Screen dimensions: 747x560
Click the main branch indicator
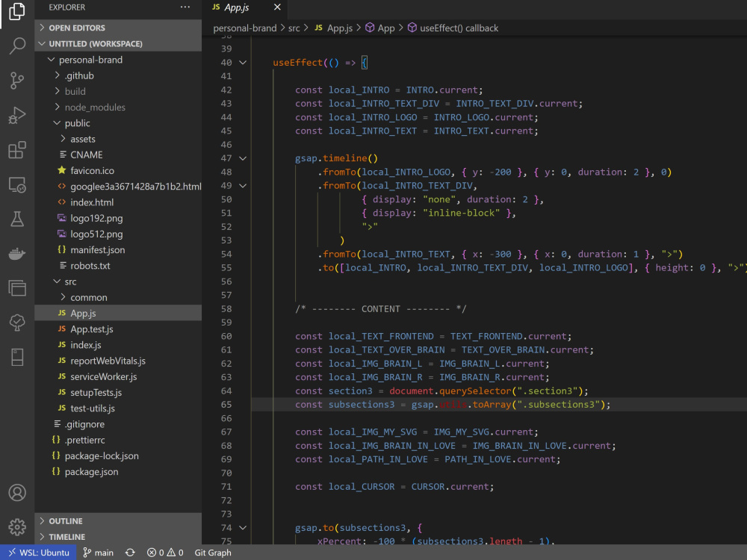[x=98, y=553]
